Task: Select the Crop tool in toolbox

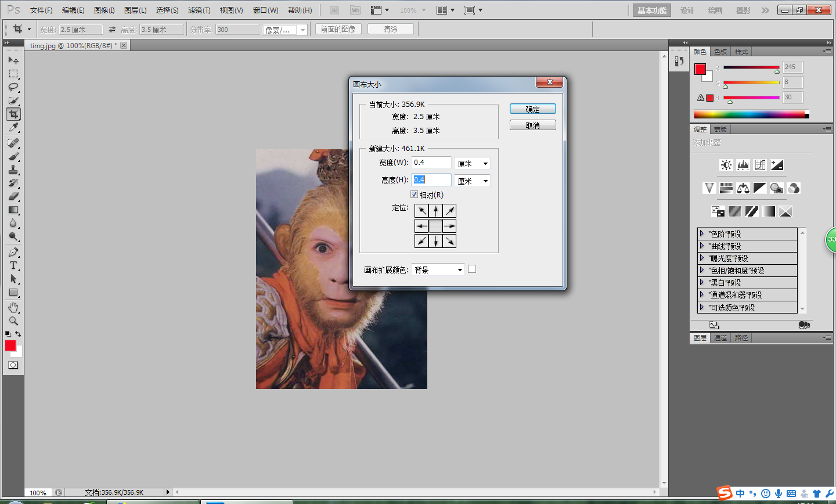Action: coord(13,114)
